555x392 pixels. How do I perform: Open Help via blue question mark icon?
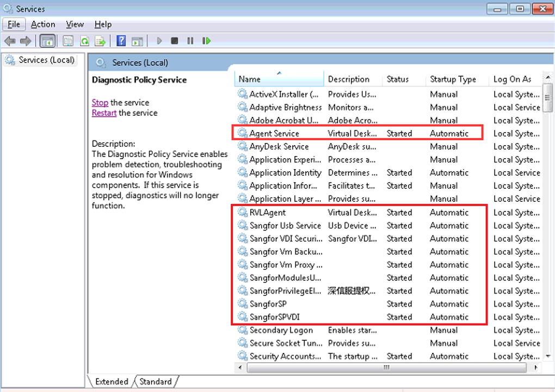point(121,41)
